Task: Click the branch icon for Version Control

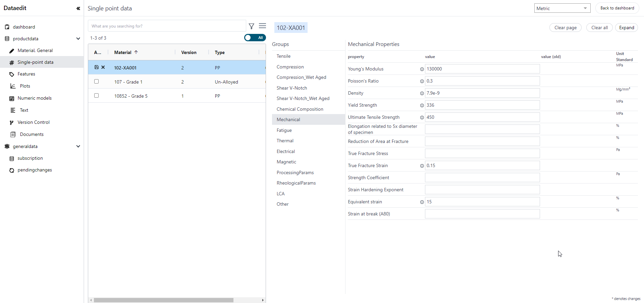Action: [x=12, y=122]
